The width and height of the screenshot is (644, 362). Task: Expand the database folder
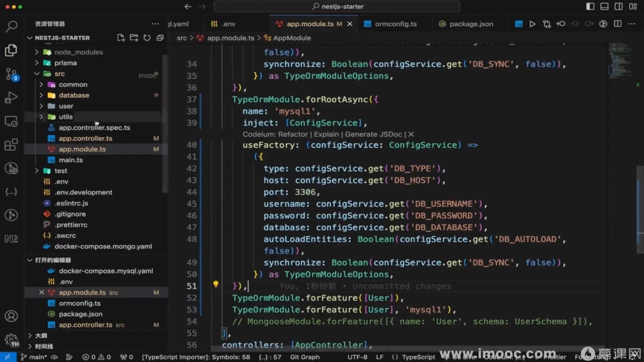[41, 95]
